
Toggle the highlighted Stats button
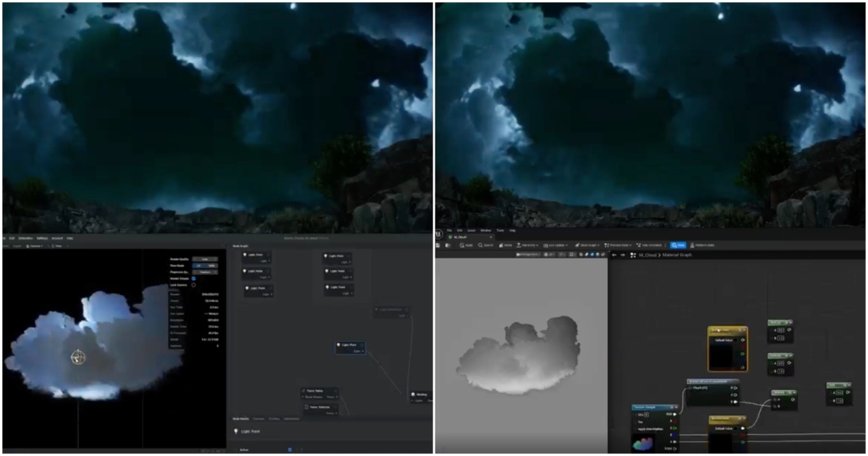point(678,245)
